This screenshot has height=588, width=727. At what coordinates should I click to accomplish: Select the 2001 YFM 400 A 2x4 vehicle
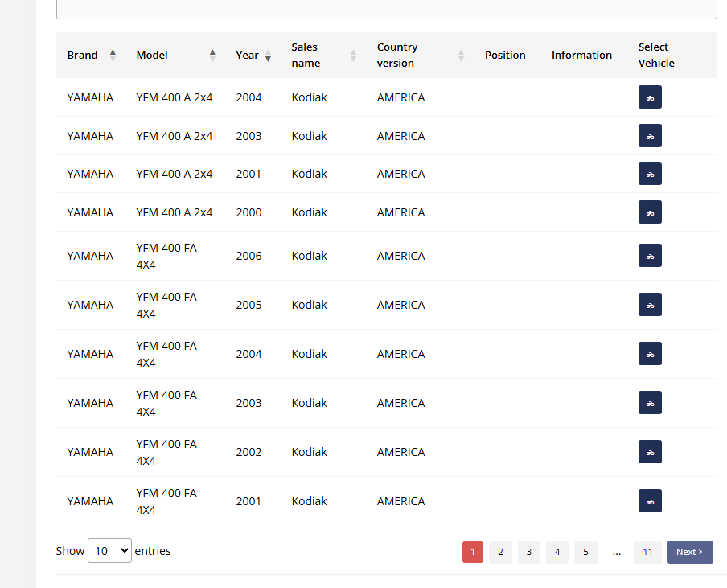tap(650, 174)
